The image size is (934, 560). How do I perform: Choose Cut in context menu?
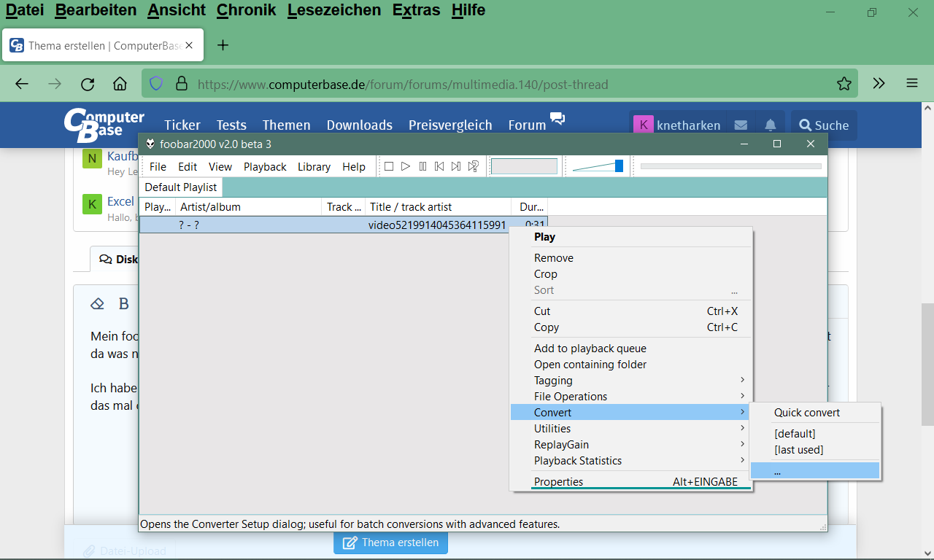pos(630,311)
